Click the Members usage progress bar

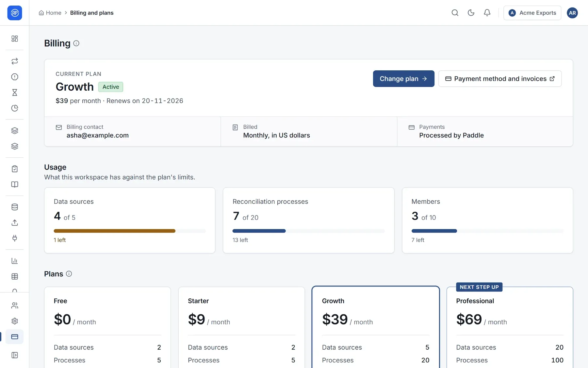pos(487,231)
